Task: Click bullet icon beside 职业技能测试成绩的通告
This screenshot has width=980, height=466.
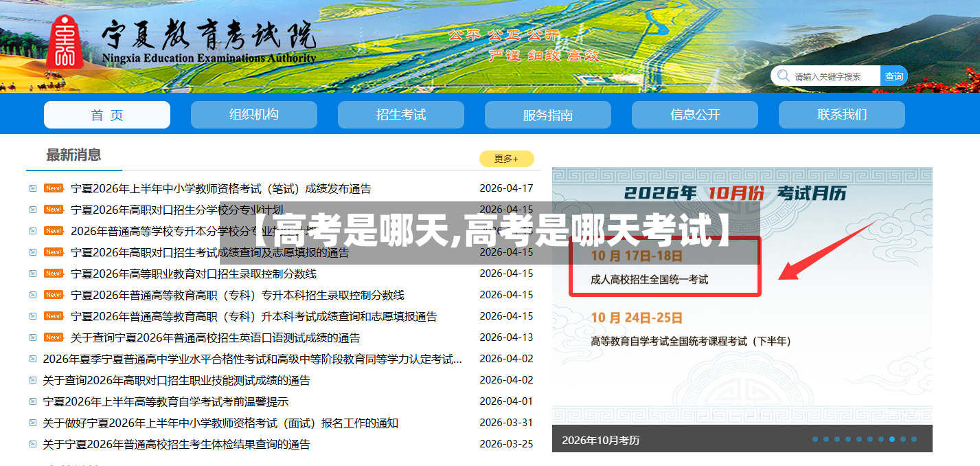Action: [x=33, y=380]
